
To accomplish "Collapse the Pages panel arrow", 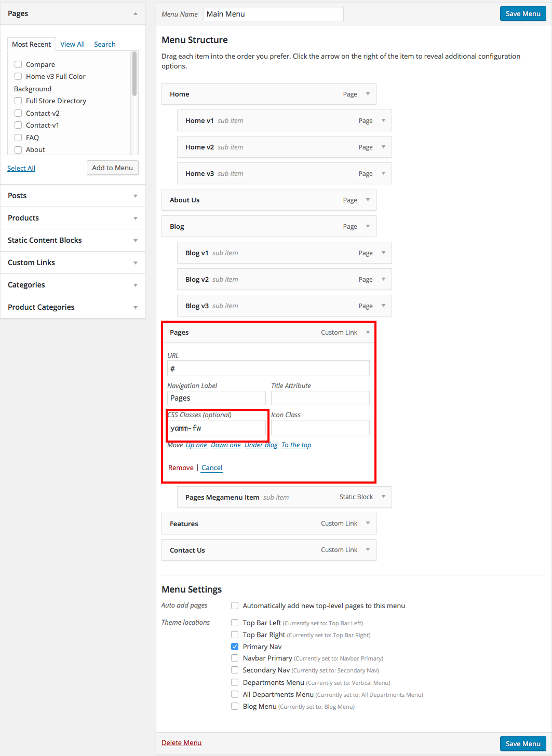I will coord(136,13).
